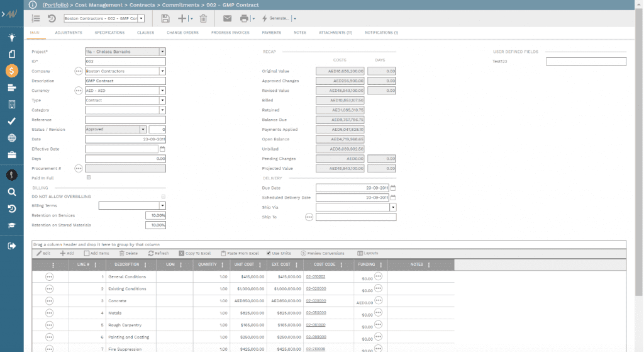The image size is (644, 352).
Task: Click the Preview Conversions button
Action: pos(323,253)
